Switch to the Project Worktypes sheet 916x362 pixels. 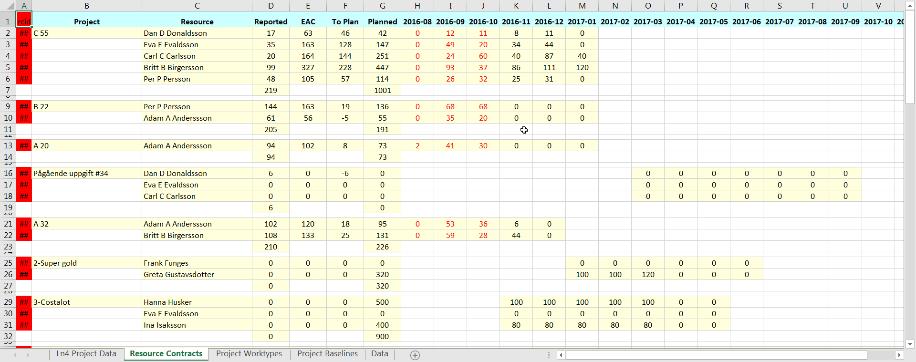[x=249, y=354]
